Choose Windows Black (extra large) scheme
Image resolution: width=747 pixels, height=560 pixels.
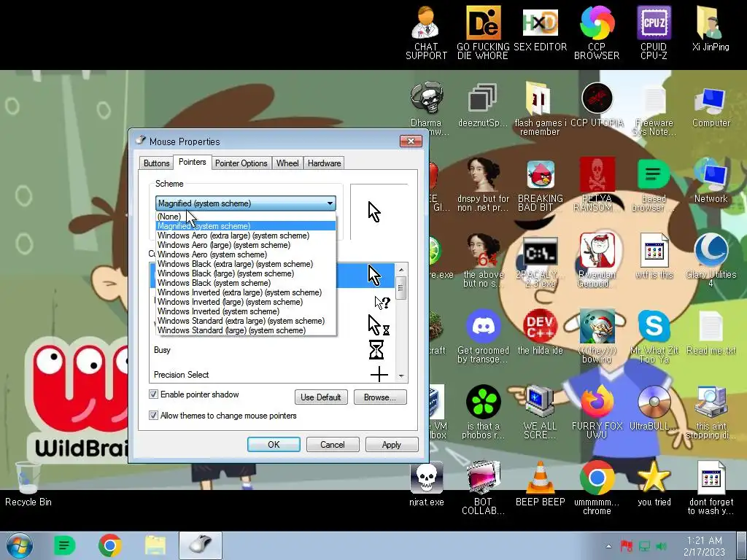click(246, 264)
